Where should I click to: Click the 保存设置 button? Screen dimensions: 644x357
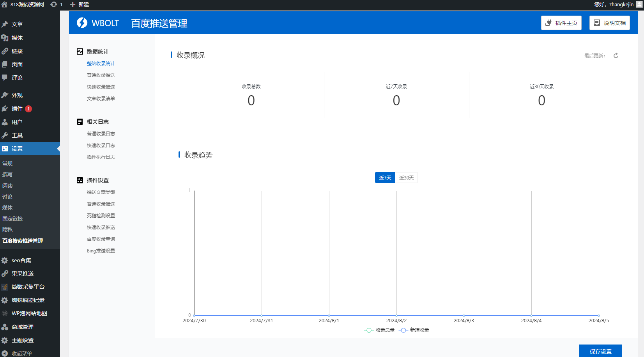[x=601, y=351]
